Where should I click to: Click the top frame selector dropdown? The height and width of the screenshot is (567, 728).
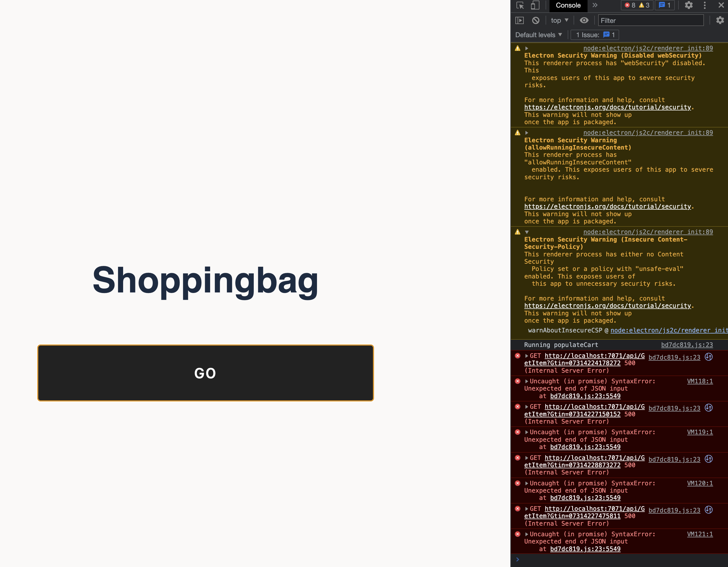[558, 20]
